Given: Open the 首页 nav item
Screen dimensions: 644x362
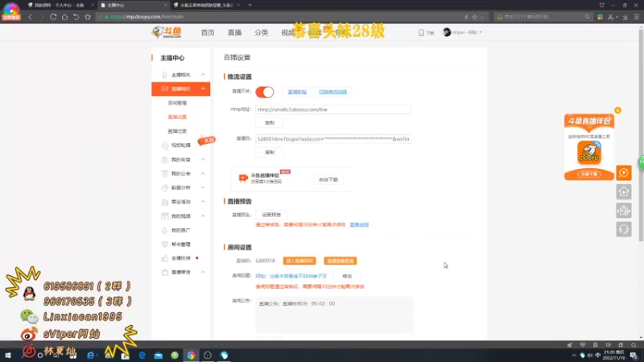Looking at the screenshot, I should [208, 32].
